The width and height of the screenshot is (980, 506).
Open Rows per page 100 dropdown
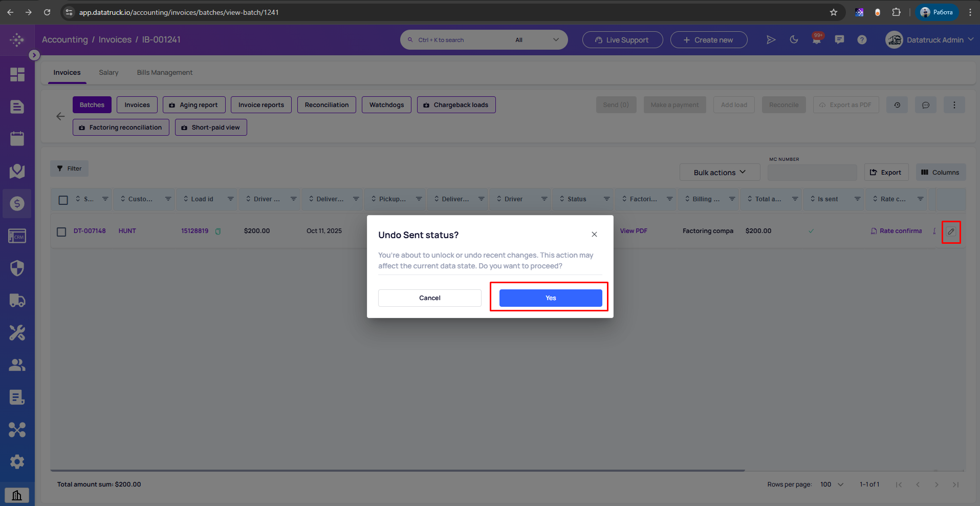832,484
